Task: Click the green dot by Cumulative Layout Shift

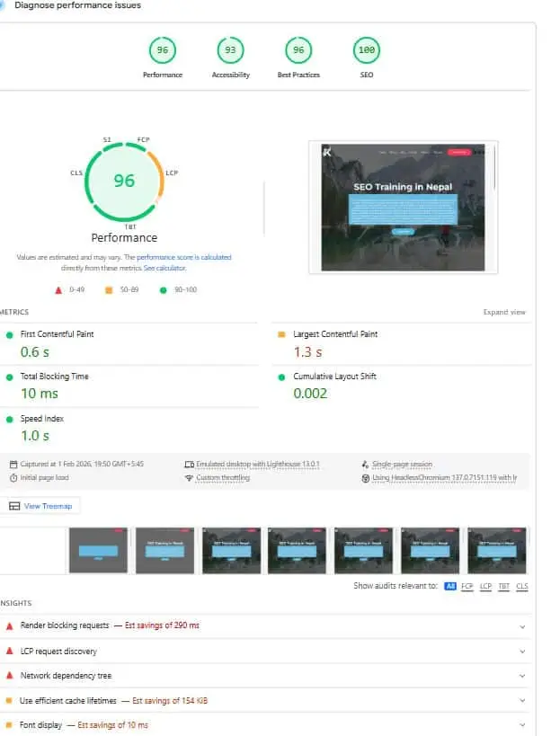Action: point(281,377)
